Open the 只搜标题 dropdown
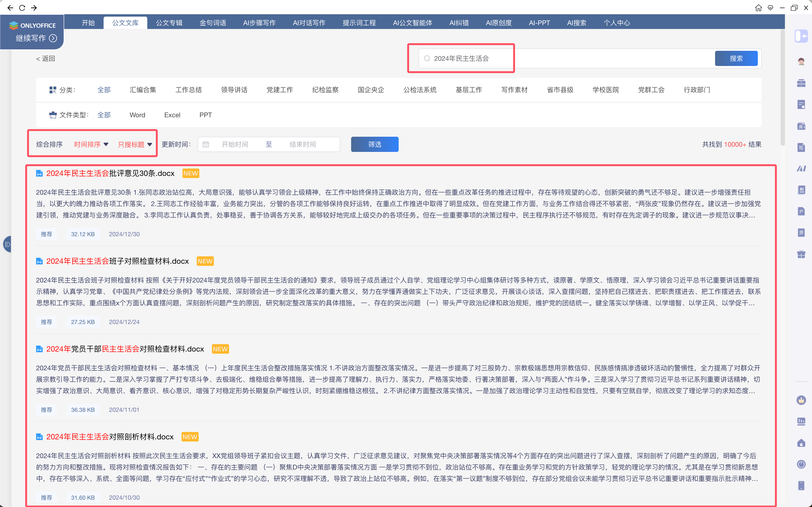Viewport: 812px width, 507px height. pos(135,145)
